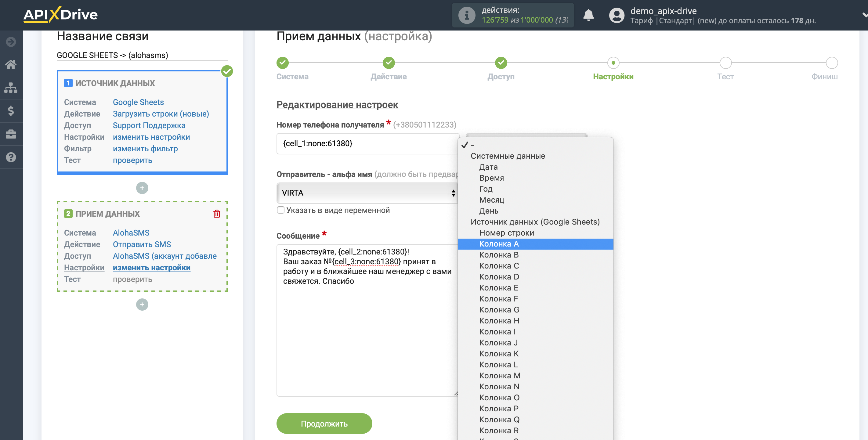The height and width of the screenshot is (440, 868).
Task: Select Колонка K option
Action: tap(535, 354)
